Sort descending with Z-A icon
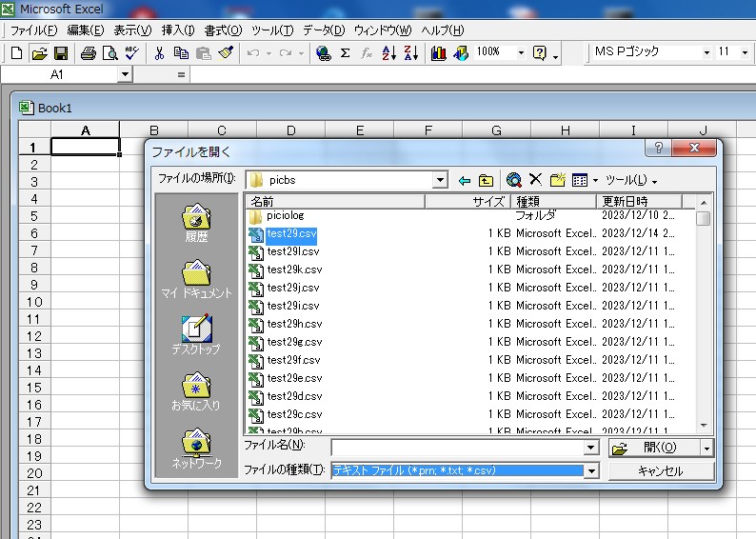 coord(410,53)
